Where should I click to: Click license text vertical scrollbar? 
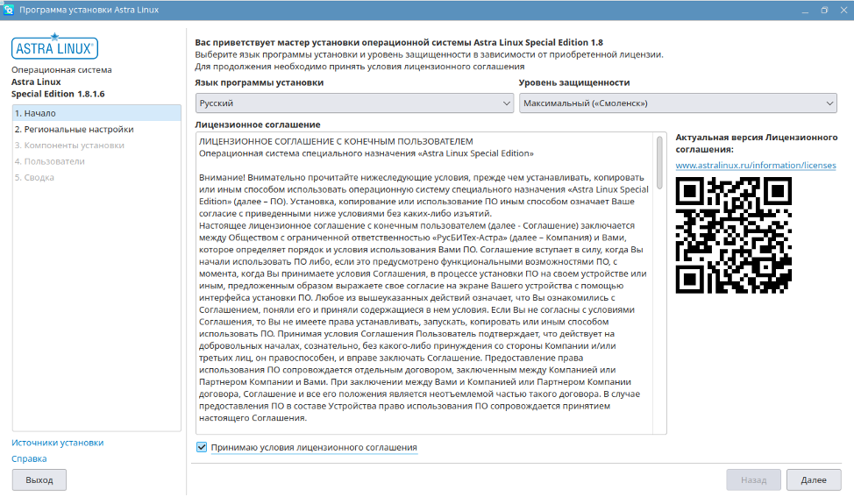coord(659,158)
